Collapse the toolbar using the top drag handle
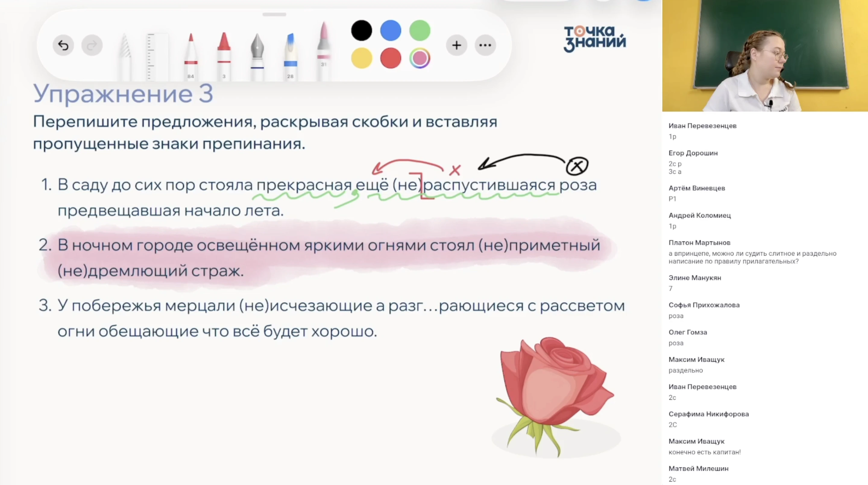The height and width of the screenshot is (485, 868). (274, 14)
